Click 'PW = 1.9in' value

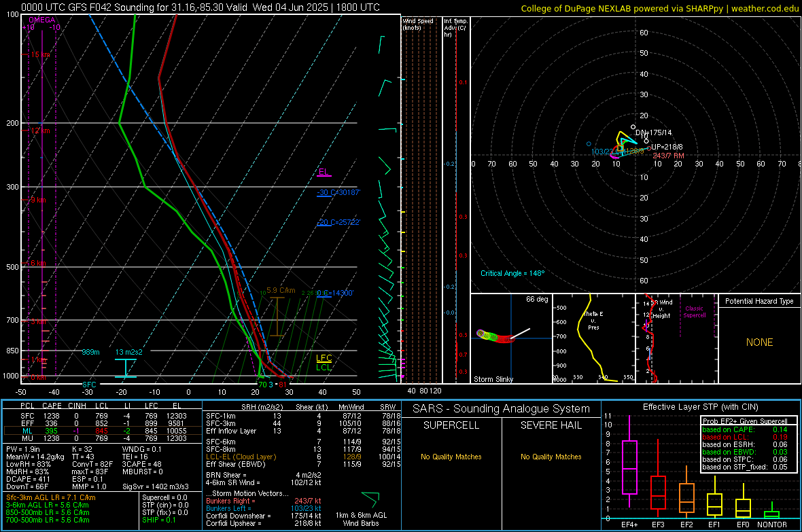pyautogui.click(x=22, y=449)
